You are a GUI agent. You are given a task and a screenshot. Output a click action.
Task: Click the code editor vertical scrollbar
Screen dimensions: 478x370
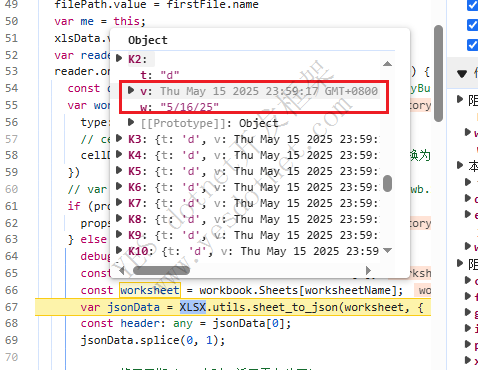pos(438,73)
